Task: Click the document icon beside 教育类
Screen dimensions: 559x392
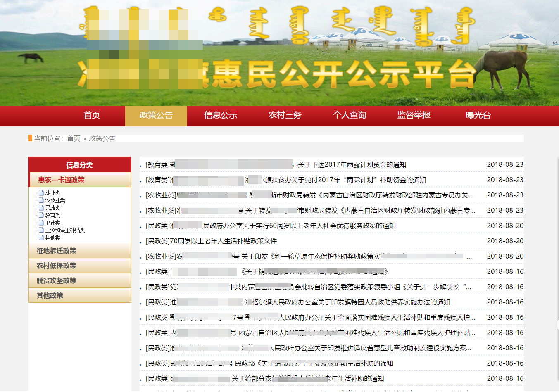Action: pyautogui.click(x=41, y=215)
